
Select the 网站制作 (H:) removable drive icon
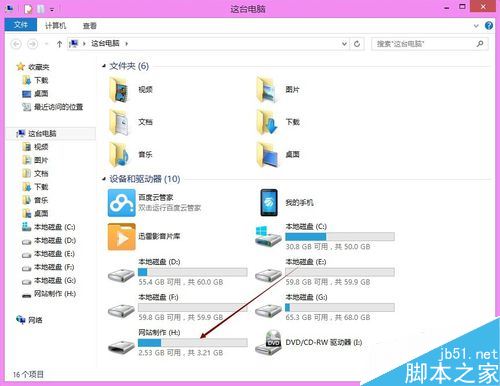click(121, 346)
